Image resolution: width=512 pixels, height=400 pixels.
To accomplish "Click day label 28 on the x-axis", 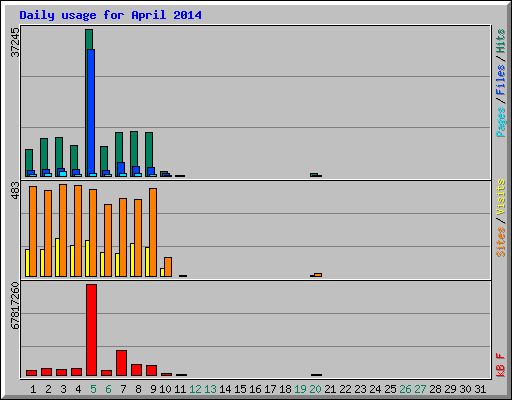I will pos(435,389).
